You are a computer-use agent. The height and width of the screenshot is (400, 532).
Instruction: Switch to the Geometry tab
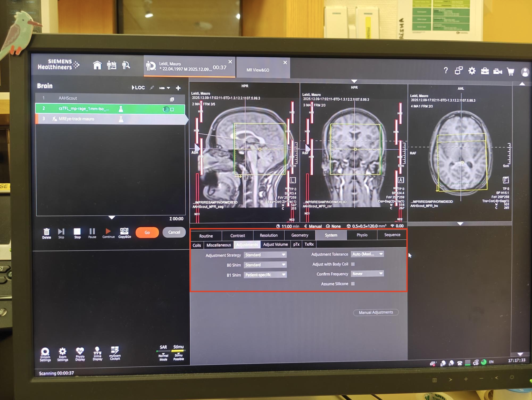(x=300, y=235)
